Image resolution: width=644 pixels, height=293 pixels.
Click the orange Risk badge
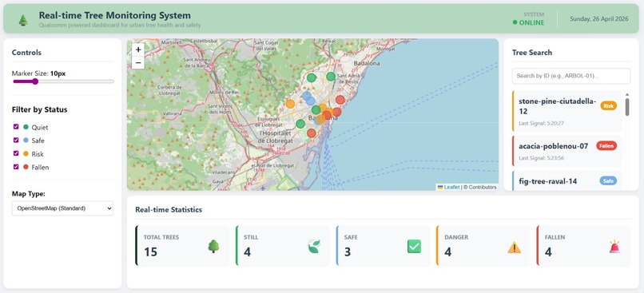(609, 106)
